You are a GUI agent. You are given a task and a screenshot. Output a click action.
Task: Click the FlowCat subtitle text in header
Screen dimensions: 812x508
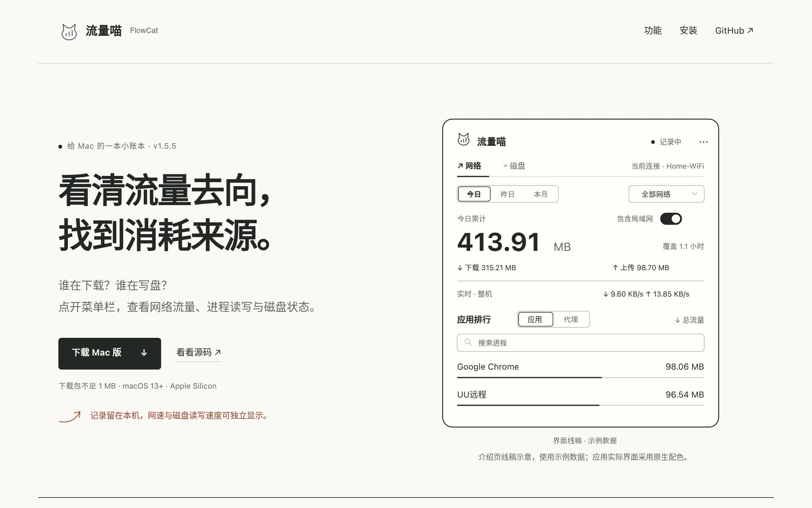tap(144, 30)
